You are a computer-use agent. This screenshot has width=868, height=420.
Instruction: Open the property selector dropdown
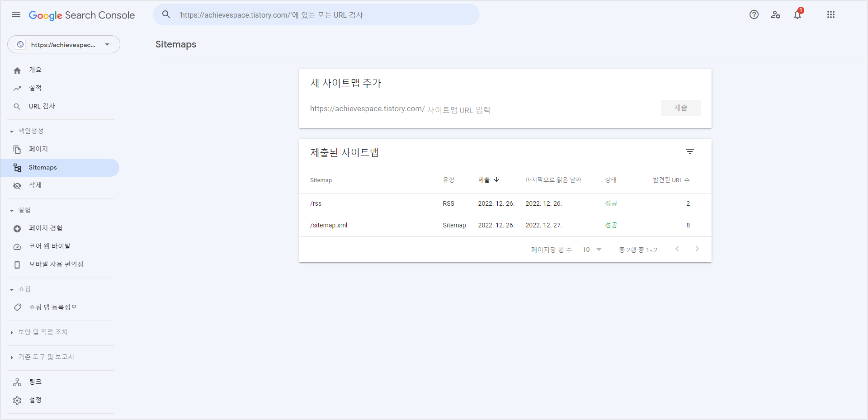click(x=64, y=44)
